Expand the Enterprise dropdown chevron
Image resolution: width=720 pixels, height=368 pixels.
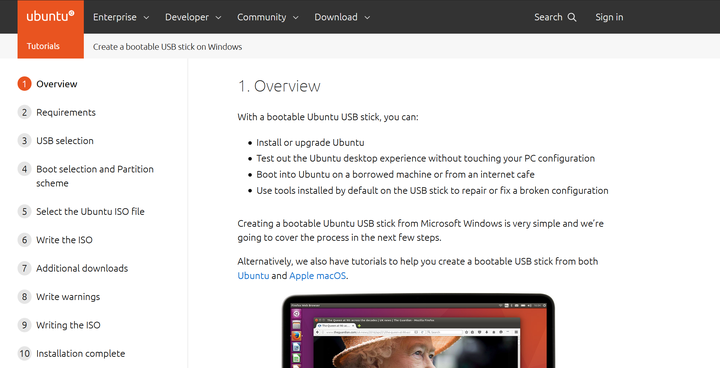click(x=146, y=17)
